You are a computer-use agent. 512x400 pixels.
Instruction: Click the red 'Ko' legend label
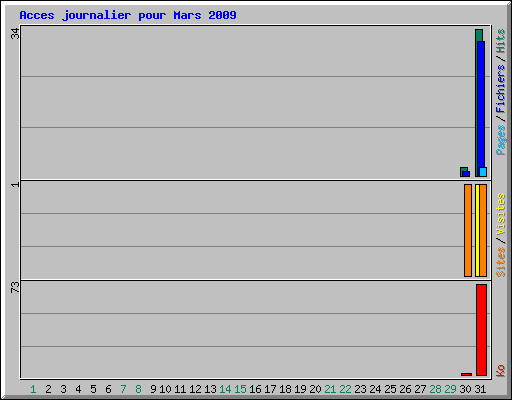(x=500, y=370)
